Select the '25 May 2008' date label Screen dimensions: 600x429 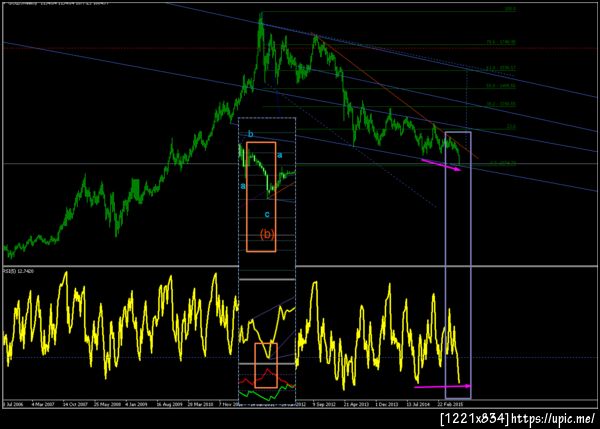pos(107,404)
